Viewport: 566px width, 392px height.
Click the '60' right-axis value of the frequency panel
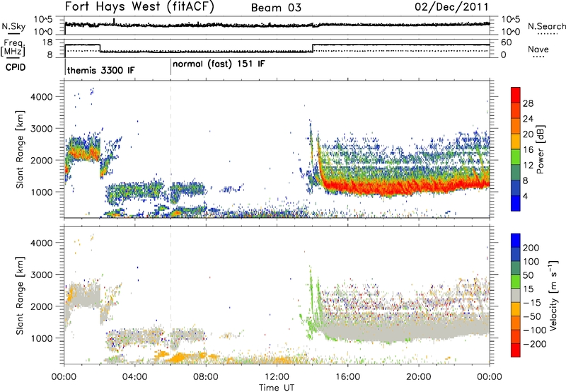pos(506,42)
